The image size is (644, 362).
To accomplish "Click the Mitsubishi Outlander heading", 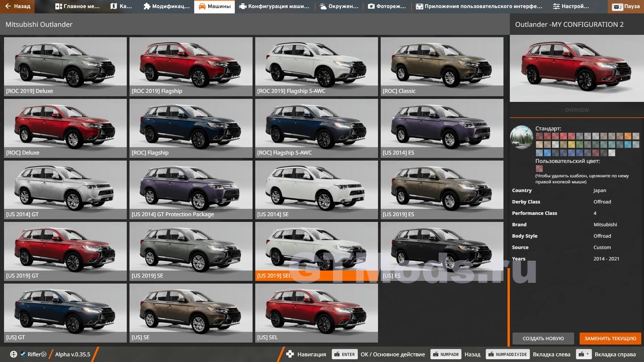I will (39, 25).
